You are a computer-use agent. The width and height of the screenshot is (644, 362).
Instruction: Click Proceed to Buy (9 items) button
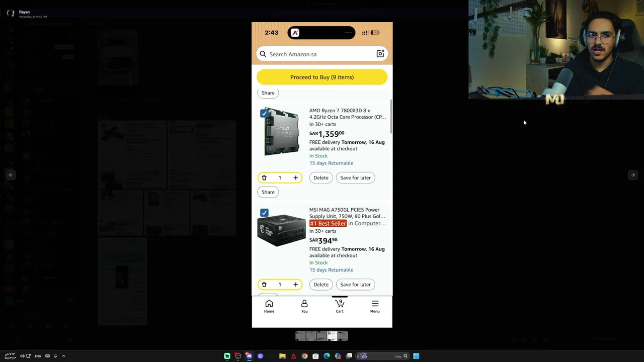(322, 77)
